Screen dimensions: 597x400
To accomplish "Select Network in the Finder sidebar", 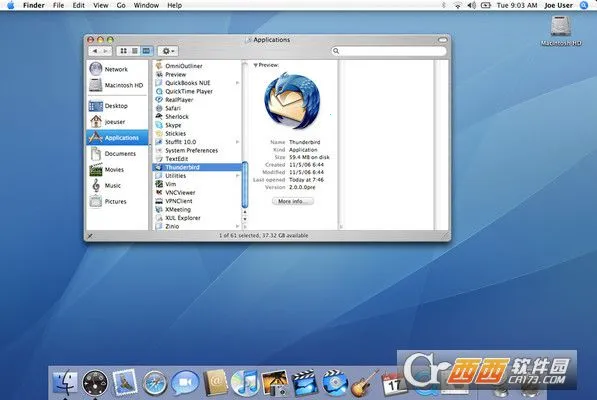I will pyautogui.click(x=117, y=69).
